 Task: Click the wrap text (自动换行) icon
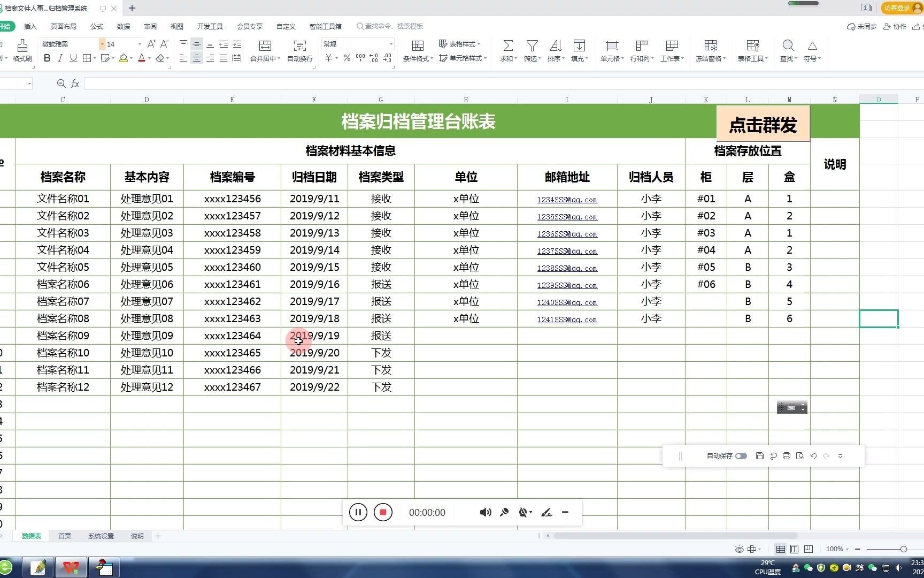(x=300, y=45)
